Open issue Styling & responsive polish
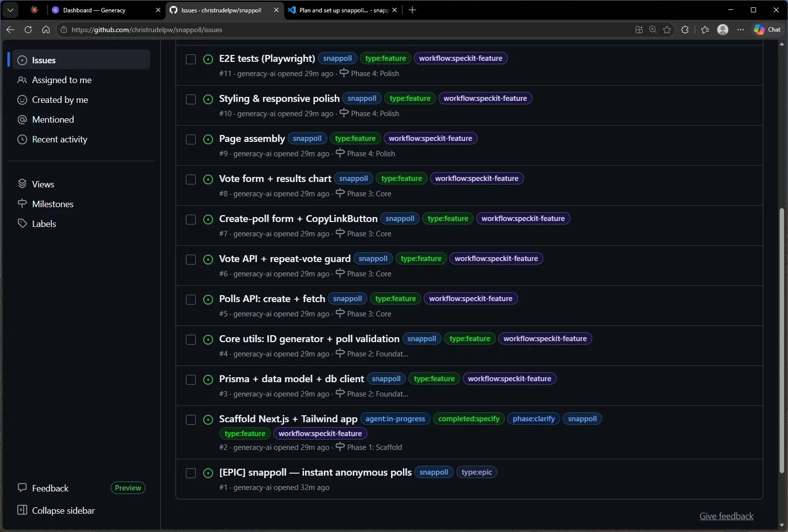Image resolution: width=788 pixels, height=532 pixels. pyautogui.click(x=279, y=98)
